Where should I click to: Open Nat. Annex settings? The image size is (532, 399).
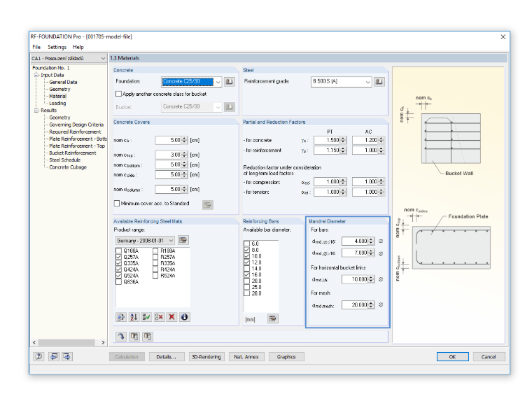point(246,356)
